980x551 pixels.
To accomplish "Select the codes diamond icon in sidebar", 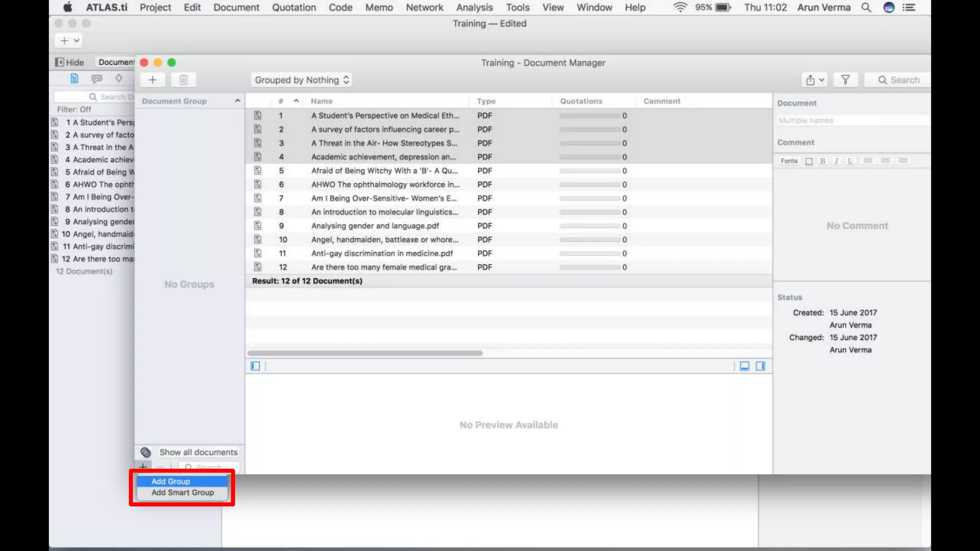I will click(119, 78).
